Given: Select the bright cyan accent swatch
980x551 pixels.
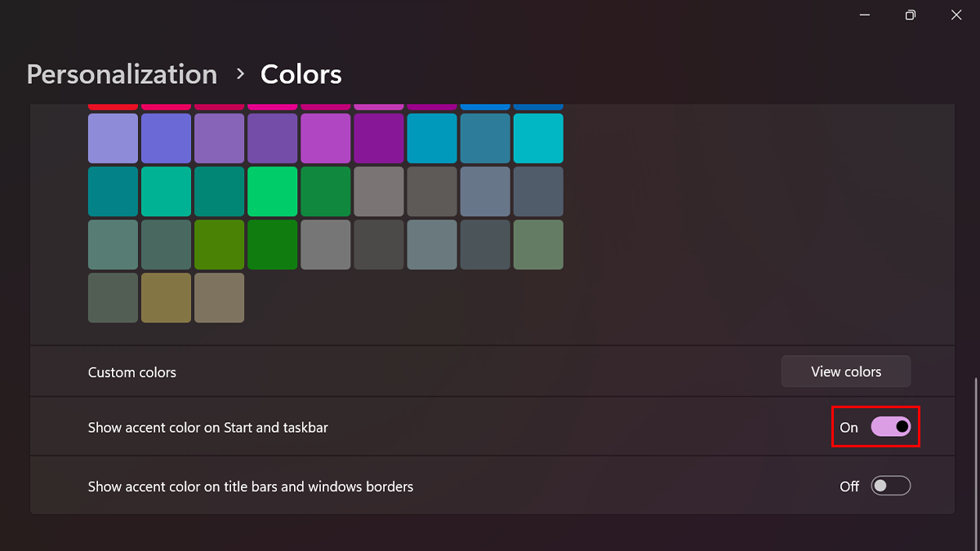Looking at the screenshot, I should pyautogui.click(x=538, y=139).
